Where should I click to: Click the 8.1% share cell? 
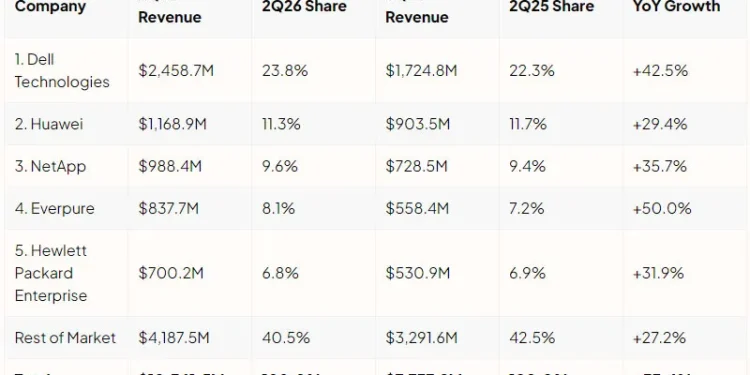coord(278,209)
